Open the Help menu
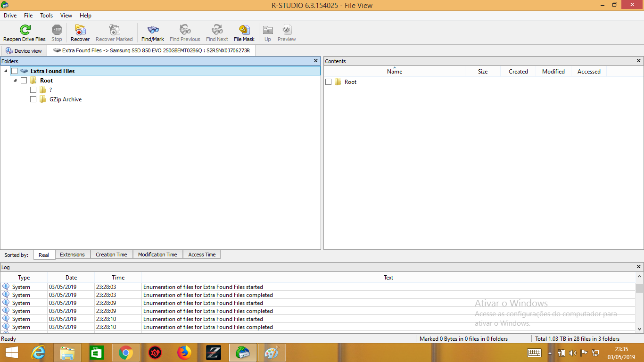This screenshot has width=644, height=362. pos(85,16)
